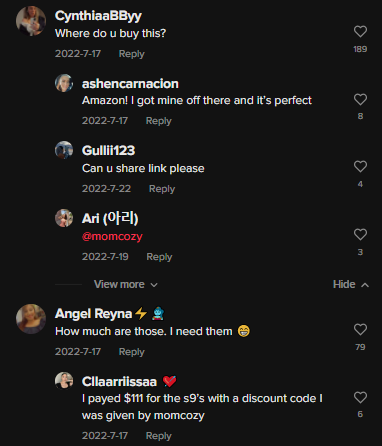Like ashencarnacion's Amazon reply

[360, 99]
